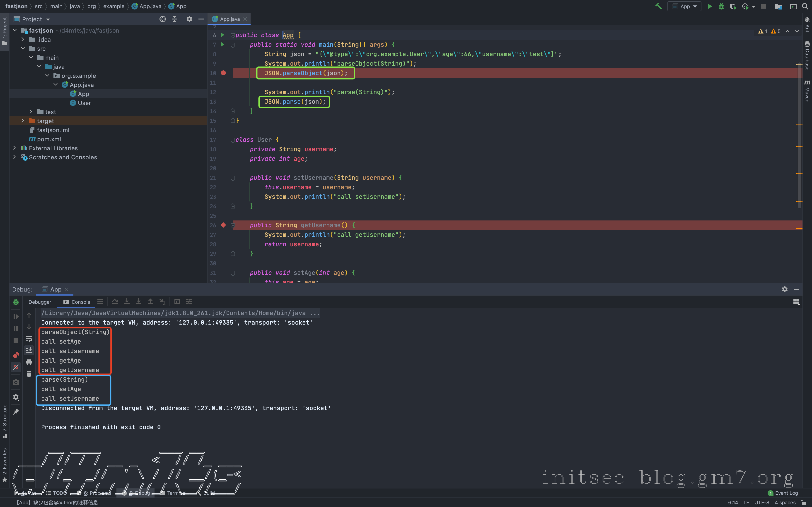The height and width of the screenshot is (507, 812).
Task: Expand External Libraries node
Action: pos(15,148)
